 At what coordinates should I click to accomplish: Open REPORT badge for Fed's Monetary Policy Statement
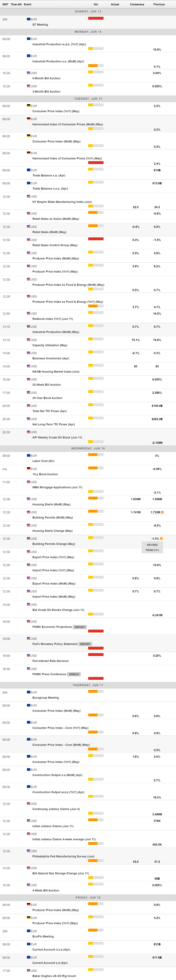tap(85, 644)
